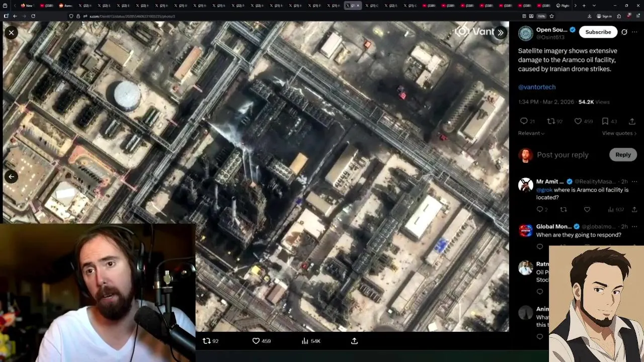Open Open Source profile avatar

(x=526, y=33)
